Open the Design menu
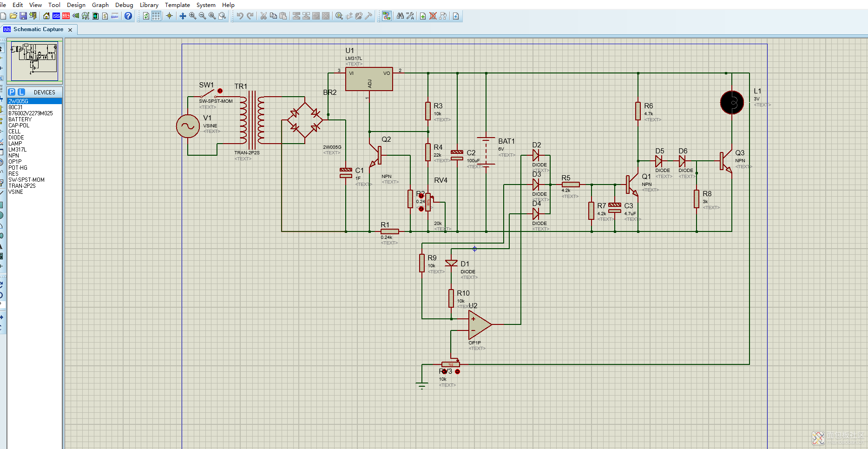The width and height of the screenshot is (868, 449). 76,5
